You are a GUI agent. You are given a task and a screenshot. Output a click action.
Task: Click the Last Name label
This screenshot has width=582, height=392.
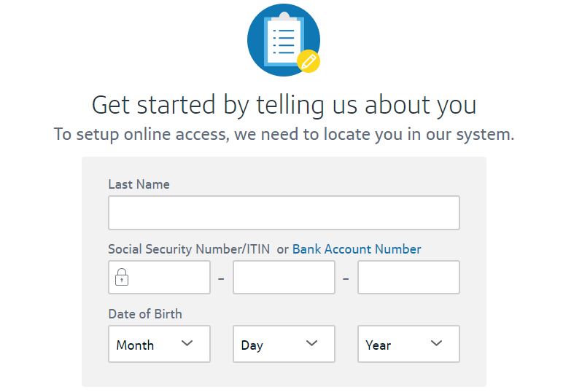[139, 184]
